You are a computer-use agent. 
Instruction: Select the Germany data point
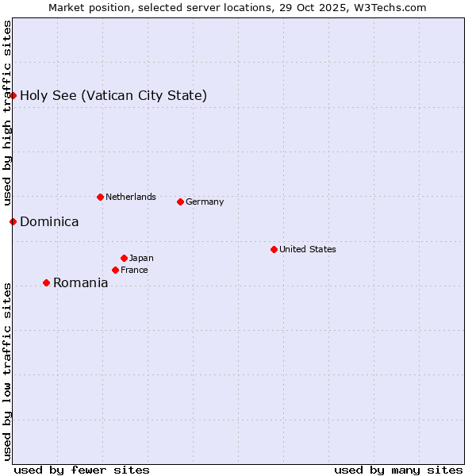point(180,202)
